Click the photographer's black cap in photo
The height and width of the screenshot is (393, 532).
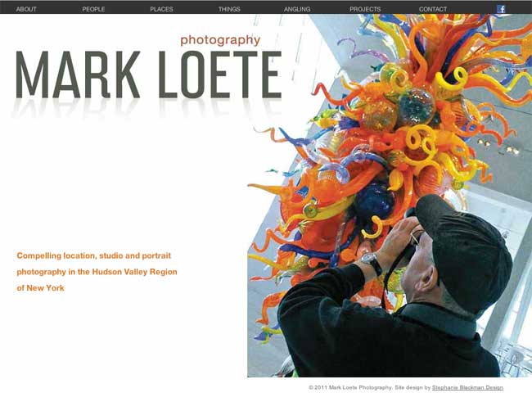coord(467,251)
